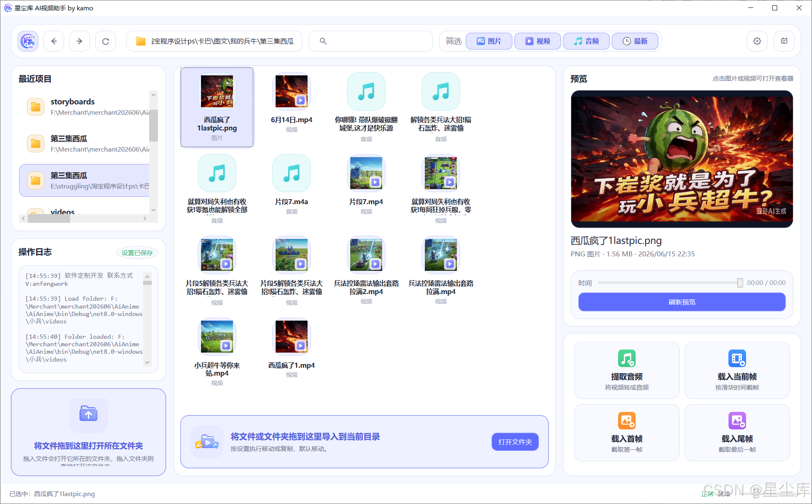The image size is (812, 504).
Task: Click the 载入尾帧 image icon
Action: tap(737, 421)
